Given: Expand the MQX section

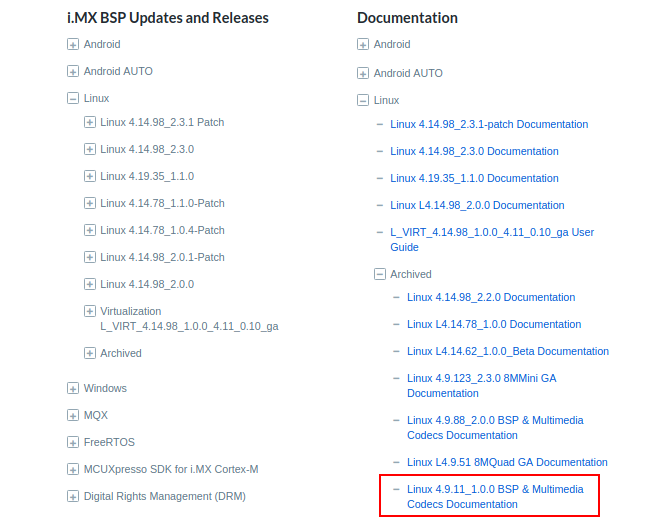Looking at the screenshot, I should click(x=72, y=415).
